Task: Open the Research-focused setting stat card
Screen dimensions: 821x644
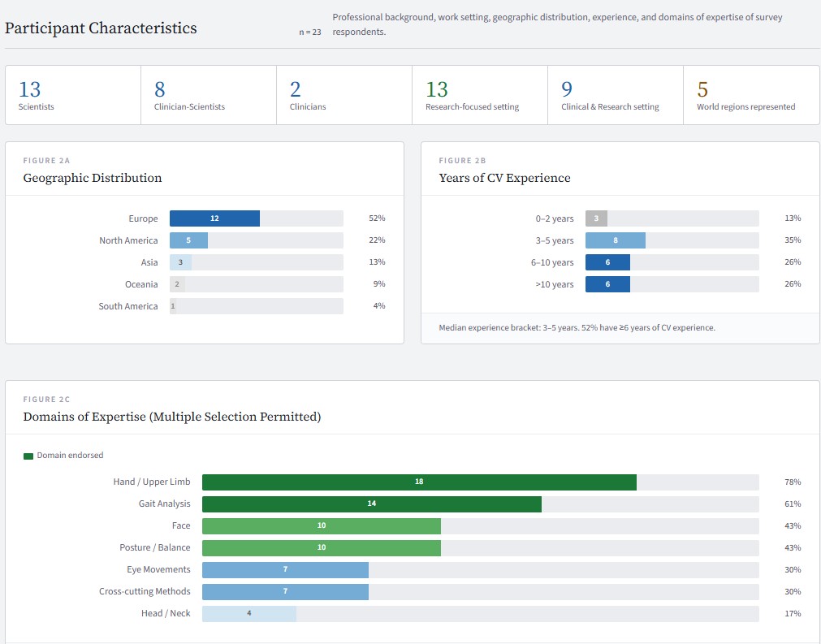Action: (480, 95)
